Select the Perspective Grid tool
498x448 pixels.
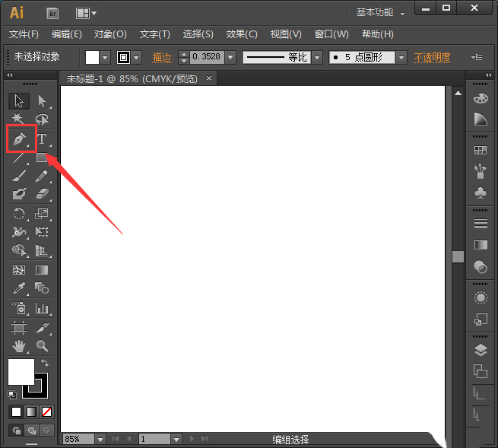(x=42, y=250)
